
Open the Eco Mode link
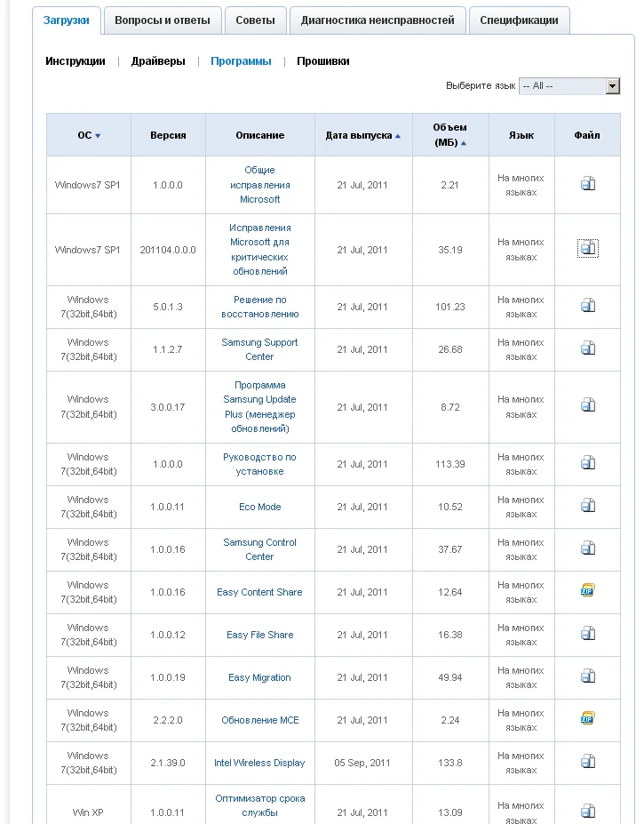[x=260, y=508]
